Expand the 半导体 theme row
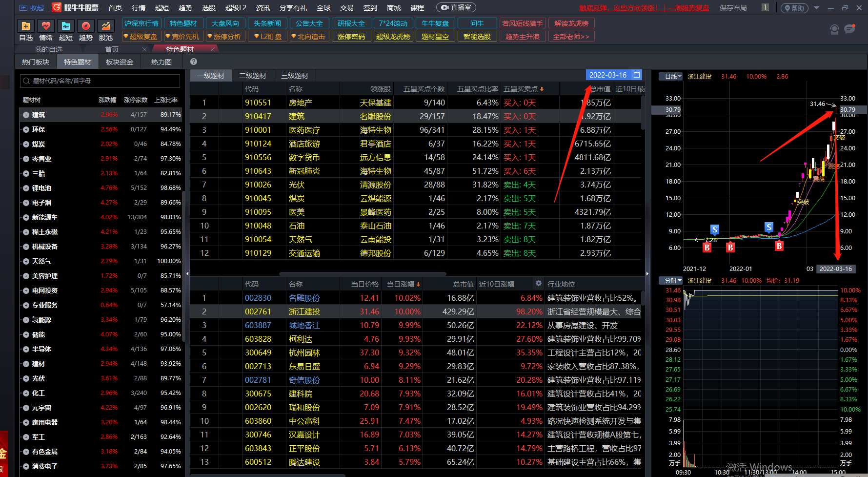The height and width of the screenshot is (477, 868). coord(26,349)
